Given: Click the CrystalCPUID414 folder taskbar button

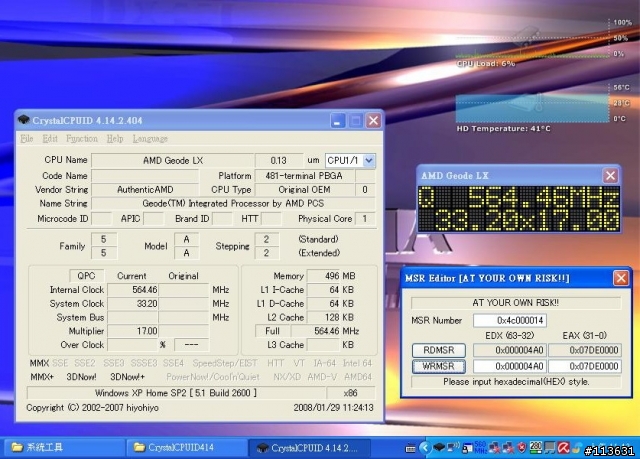Looking at the screenshot, I should 185,448.
